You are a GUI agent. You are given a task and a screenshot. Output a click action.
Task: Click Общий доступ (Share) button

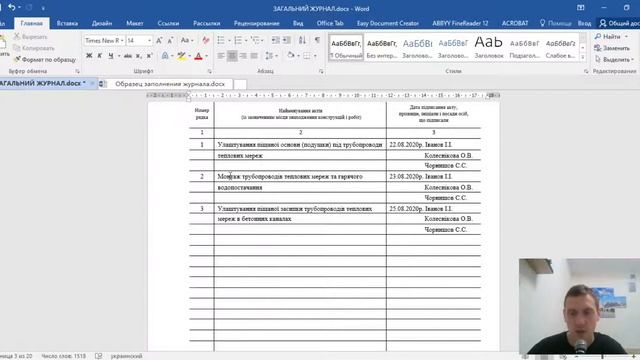pyautogui.click(x=619, y=23)
